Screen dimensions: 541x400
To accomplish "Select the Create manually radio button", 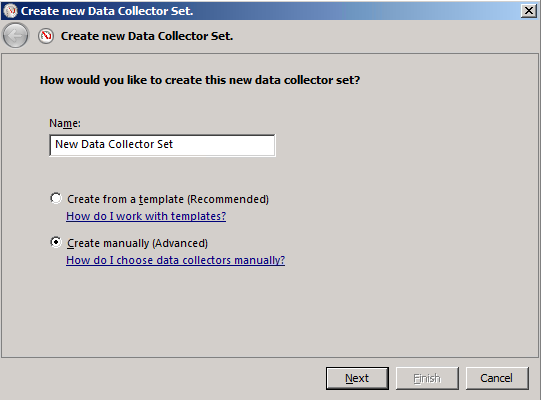I will click(56, 242).
